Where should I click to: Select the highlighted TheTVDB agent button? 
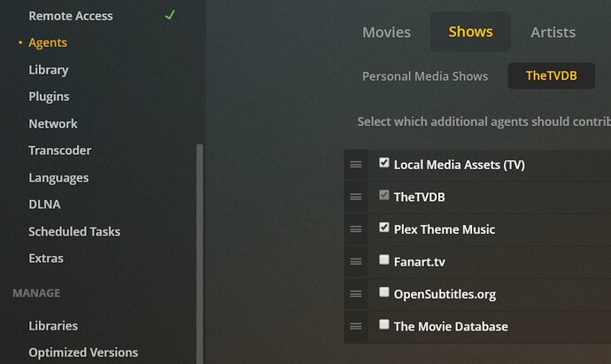552,75
